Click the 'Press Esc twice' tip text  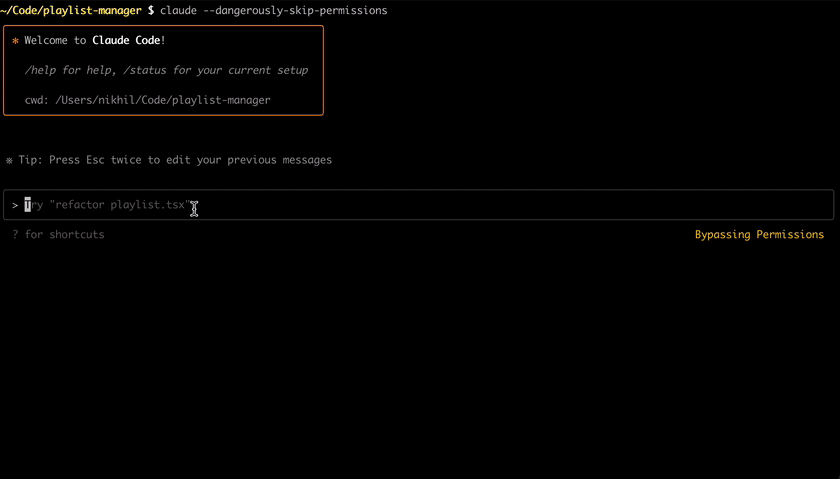[190, 160]
